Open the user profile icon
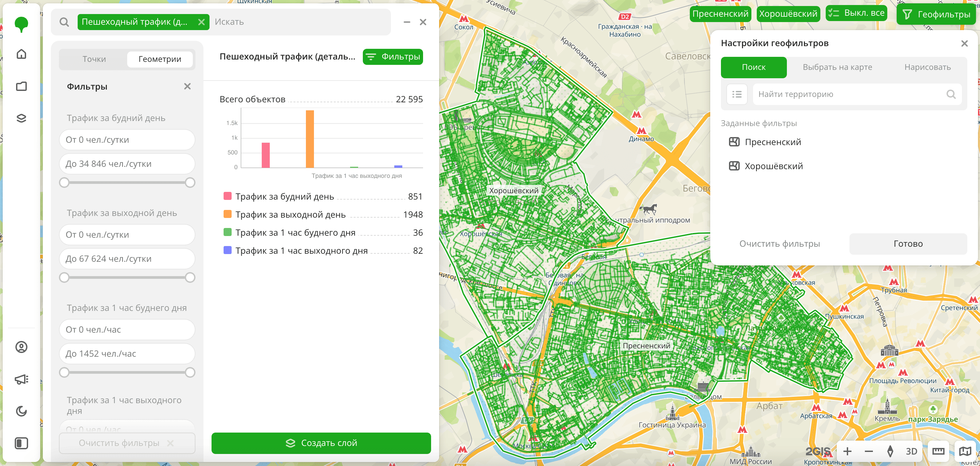The width and height of the screenshot is (980, 466). [21, 347]
